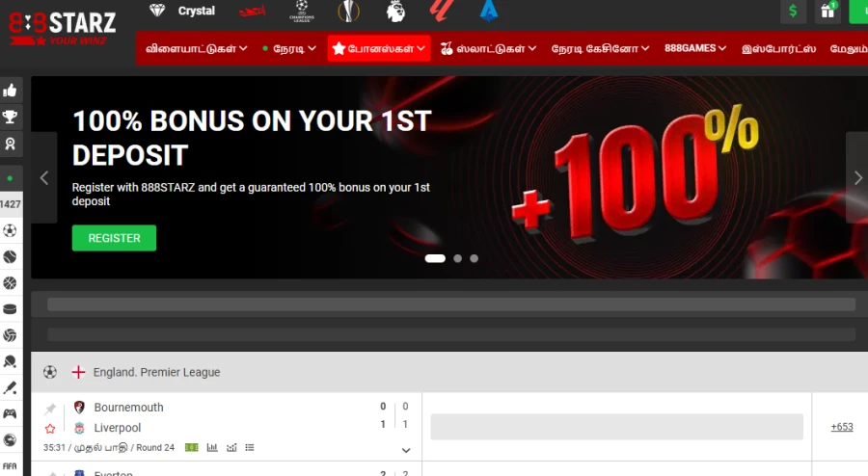This screenshot has width=868, height=476.
Task: Expand the ஸ்லாட்டுகள் slots dropdown
Action: pyautogui.click(x=489, y=48)
